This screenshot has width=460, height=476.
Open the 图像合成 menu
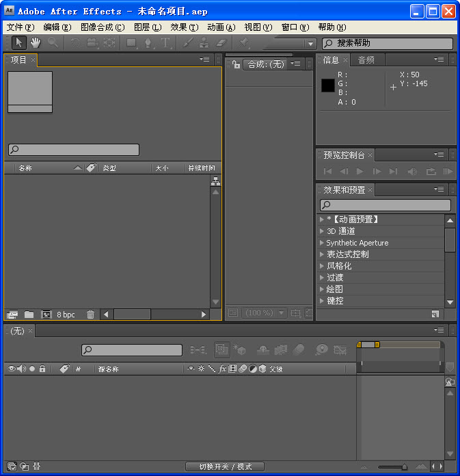(103, 27)
